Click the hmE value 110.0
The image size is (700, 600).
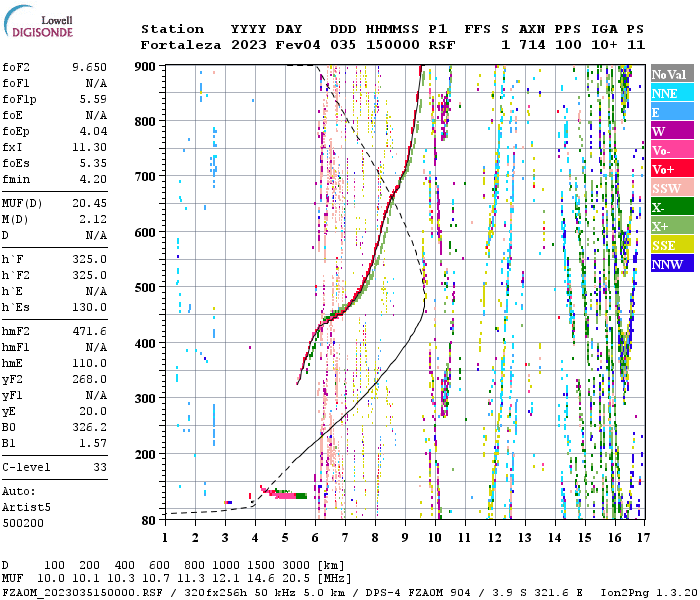89,363
